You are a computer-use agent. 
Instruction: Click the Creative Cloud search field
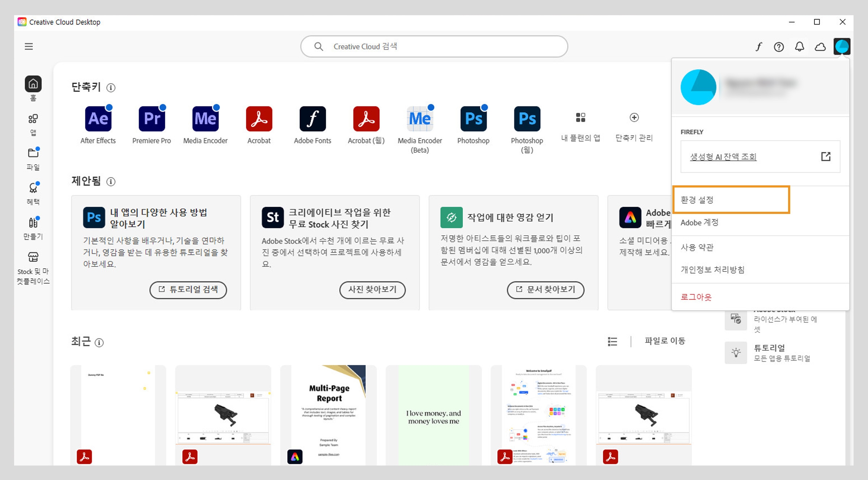click(x=434, y=46)
